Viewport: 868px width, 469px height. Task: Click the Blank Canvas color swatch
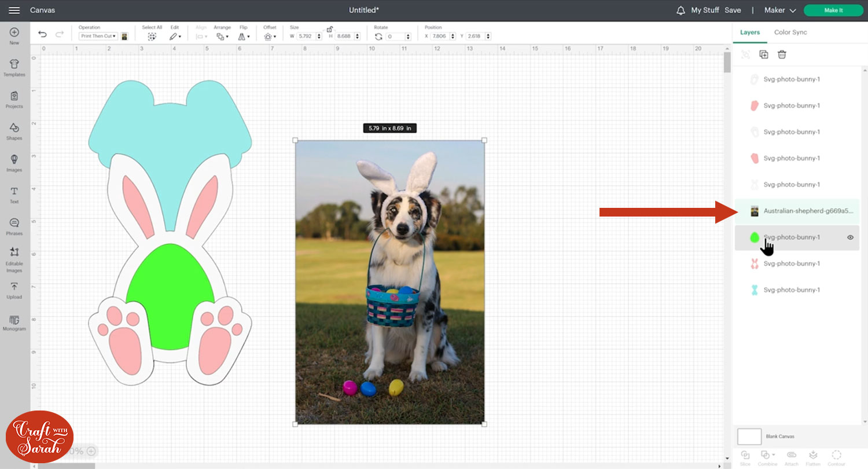[x=749, y=437]
